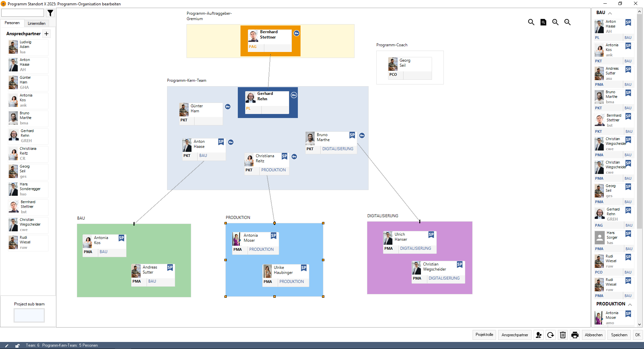Click the Project sub team color box
644x349 pixels.
(x=29, y=315)
